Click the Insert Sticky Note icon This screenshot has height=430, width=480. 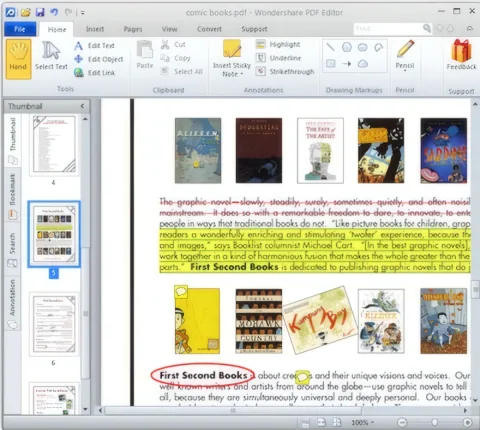point(232,50)
